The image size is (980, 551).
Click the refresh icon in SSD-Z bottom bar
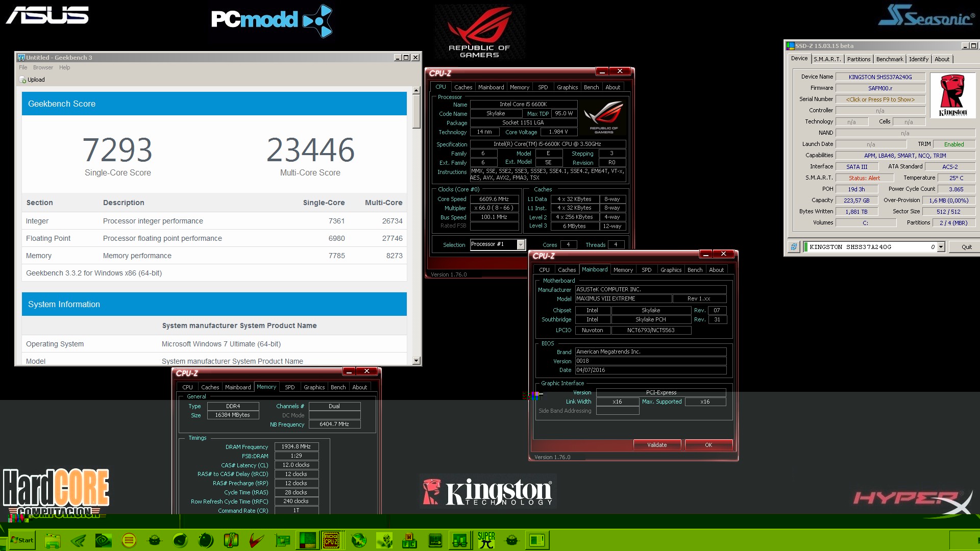pos(794,247)
